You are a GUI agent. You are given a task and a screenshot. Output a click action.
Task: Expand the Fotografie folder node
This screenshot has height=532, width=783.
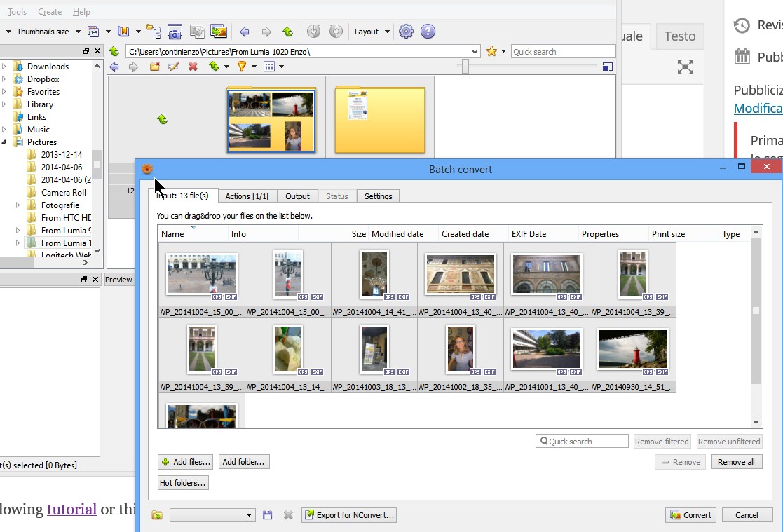[x=18, y=205]
